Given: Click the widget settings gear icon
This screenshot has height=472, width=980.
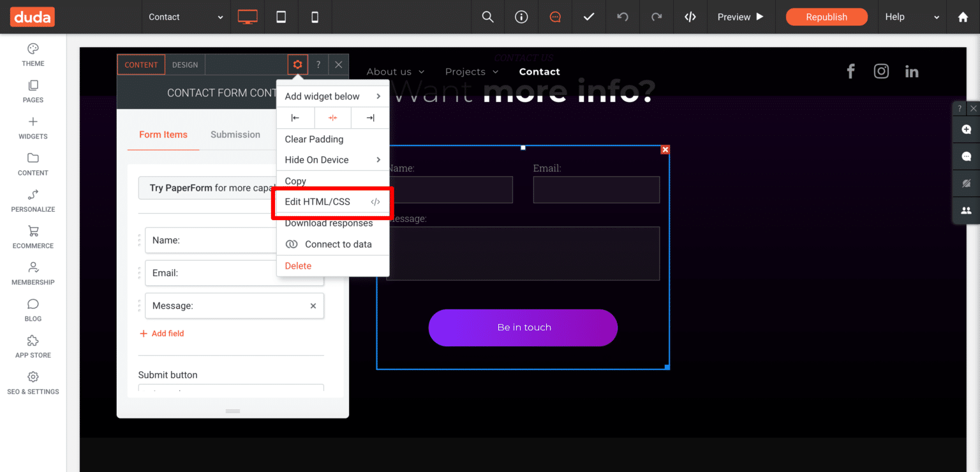Looking at the screenshot, I should tap(297, 64).
